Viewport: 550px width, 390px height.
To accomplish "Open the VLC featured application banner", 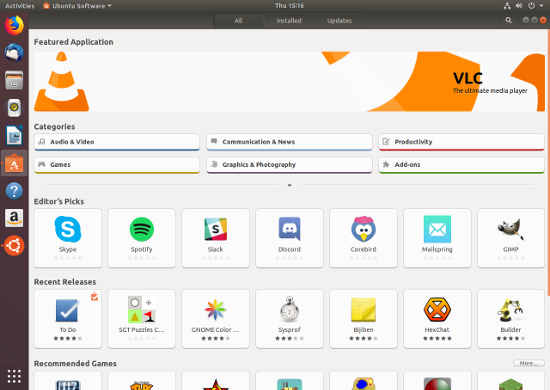I will coord(289,81).
